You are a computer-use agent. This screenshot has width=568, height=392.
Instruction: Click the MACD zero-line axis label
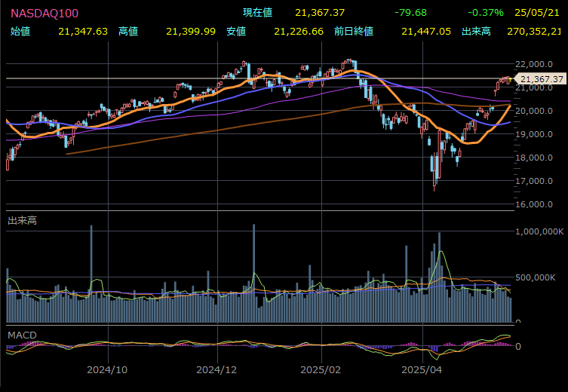(517, 347)
